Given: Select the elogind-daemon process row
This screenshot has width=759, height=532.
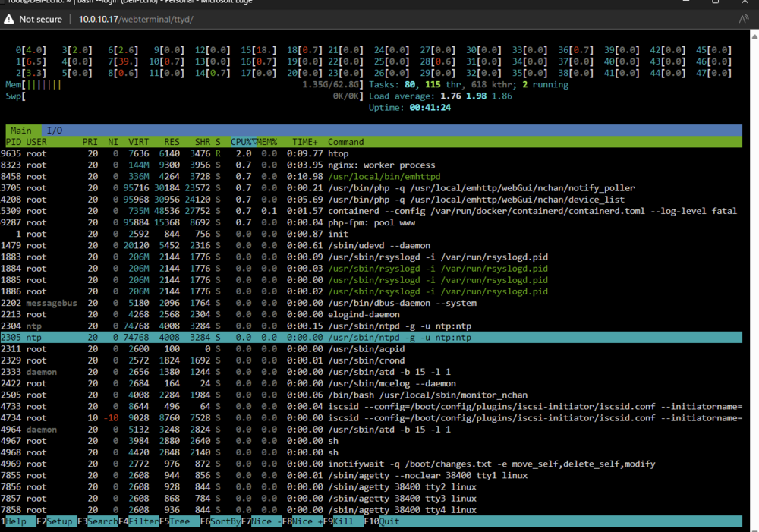Looking at the screenshot, I should point(371,315).
